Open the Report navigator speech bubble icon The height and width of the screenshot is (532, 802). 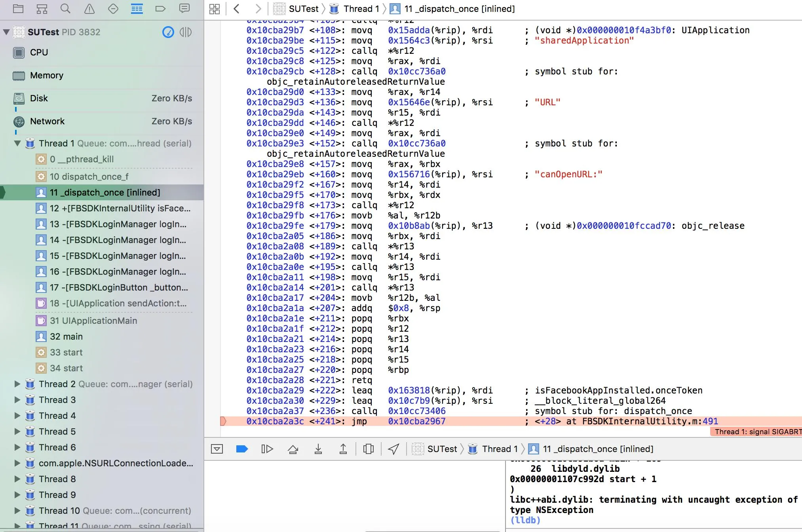pos(184,9)
